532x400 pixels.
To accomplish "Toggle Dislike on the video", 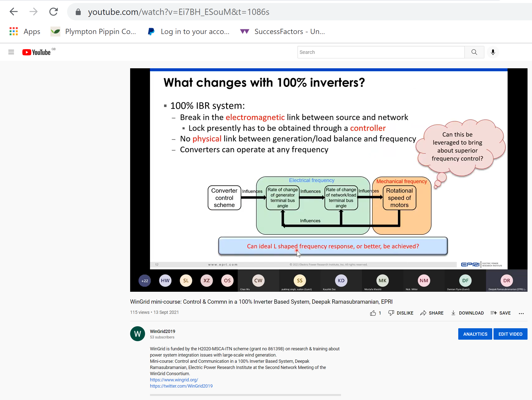I will (x=401, y=313).
